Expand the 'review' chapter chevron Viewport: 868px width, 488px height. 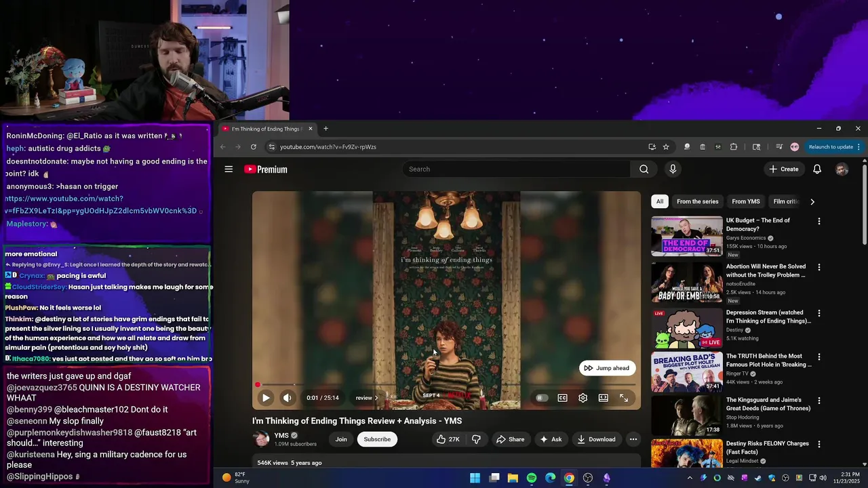376,398
